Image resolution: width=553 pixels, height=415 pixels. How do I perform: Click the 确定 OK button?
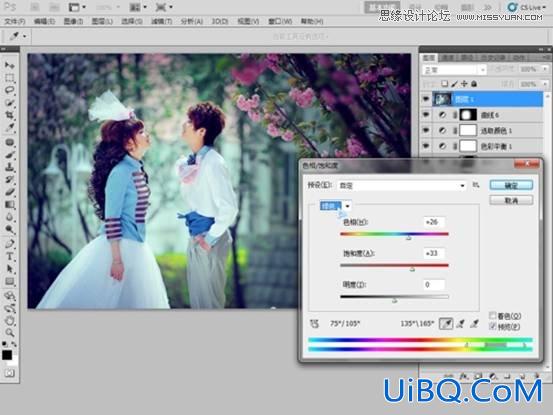[511, 185]
